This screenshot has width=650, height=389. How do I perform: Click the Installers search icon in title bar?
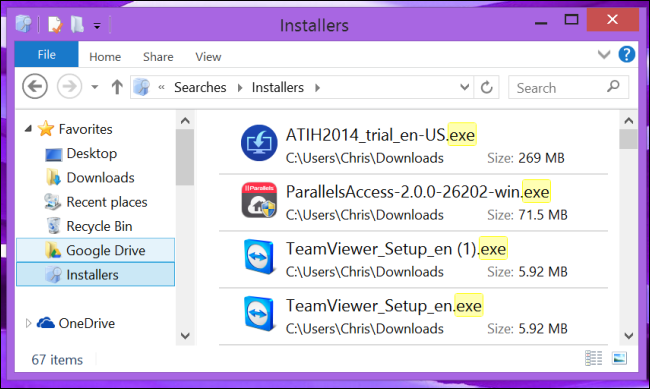click(24, 24)
